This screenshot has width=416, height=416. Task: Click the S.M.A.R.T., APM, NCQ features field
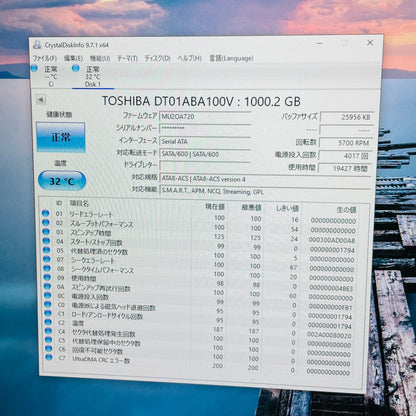point(266,192)
